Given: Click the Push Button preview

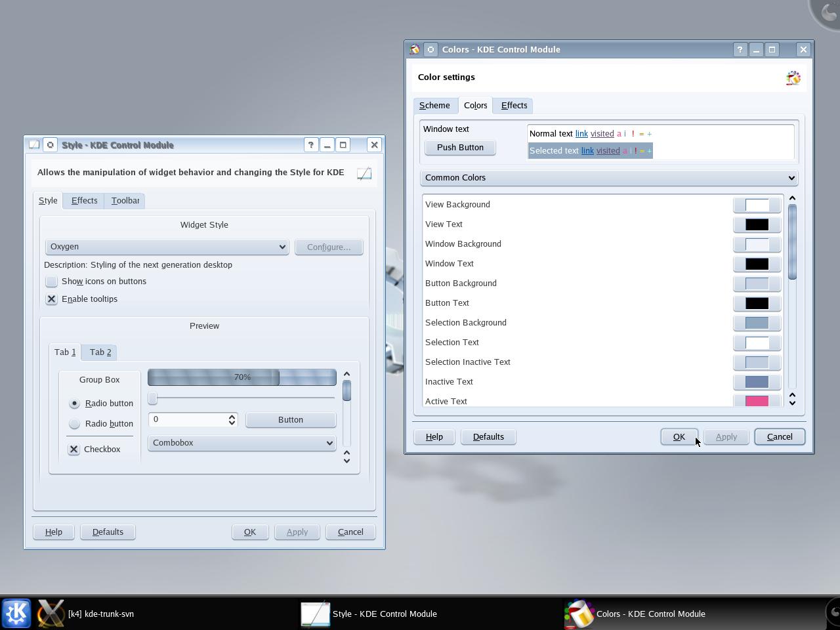Looking at the screenshot, I should pyautogui.click(x=460, y=148).
